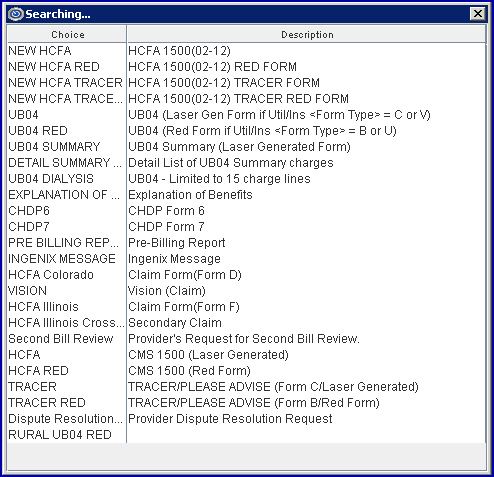The height and width of the screenshot is (477, 494).
Task: Select the NEW HCFA RED row
Action: [x=246, y=67]
